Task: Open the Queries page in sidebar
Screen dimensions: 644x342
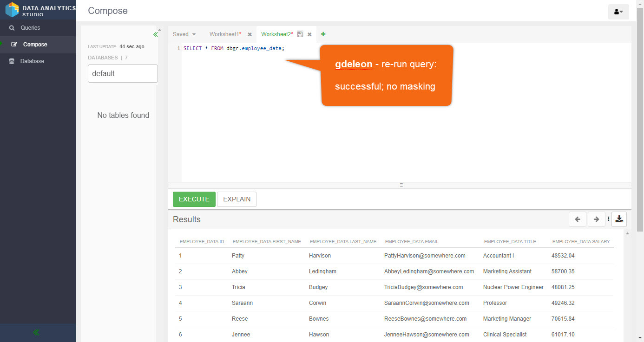Action: [x=30, y=28]
